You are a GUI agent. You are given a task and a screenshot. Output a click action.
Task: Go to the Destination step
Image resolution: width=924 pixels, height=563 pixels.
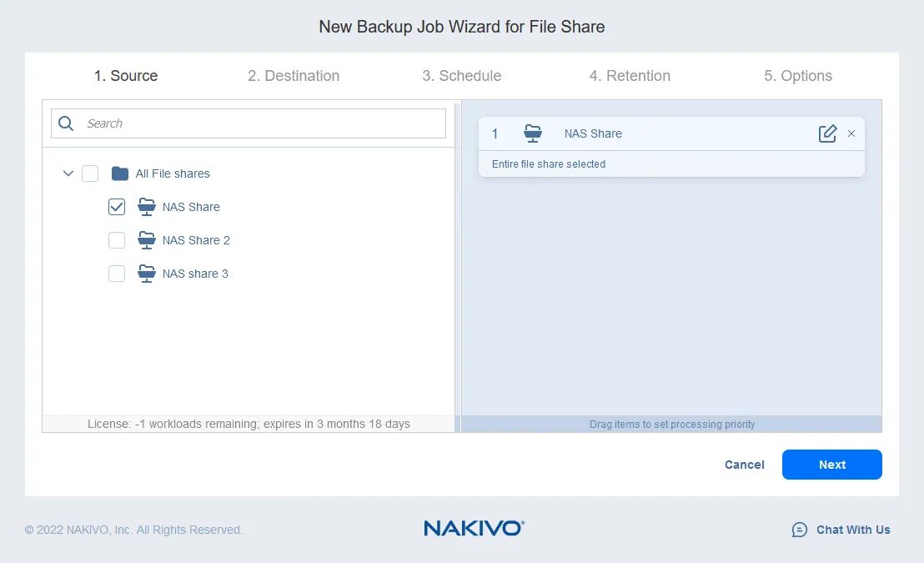click(294, 76)
